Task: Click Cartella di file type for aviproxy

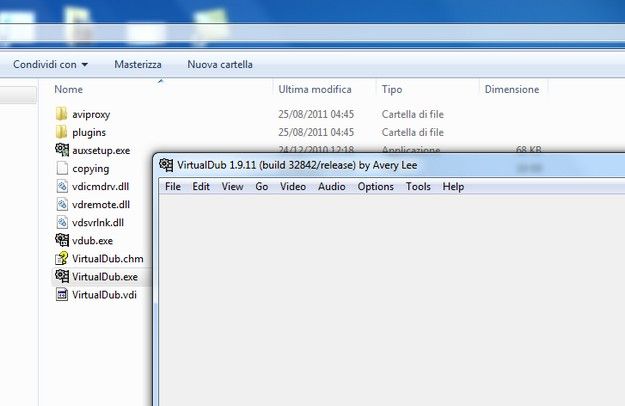Action: click(413, 114)
